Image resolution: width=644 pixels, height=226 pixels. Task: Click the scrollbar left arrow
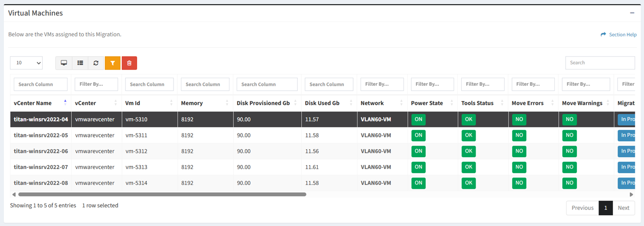[14, 194]
